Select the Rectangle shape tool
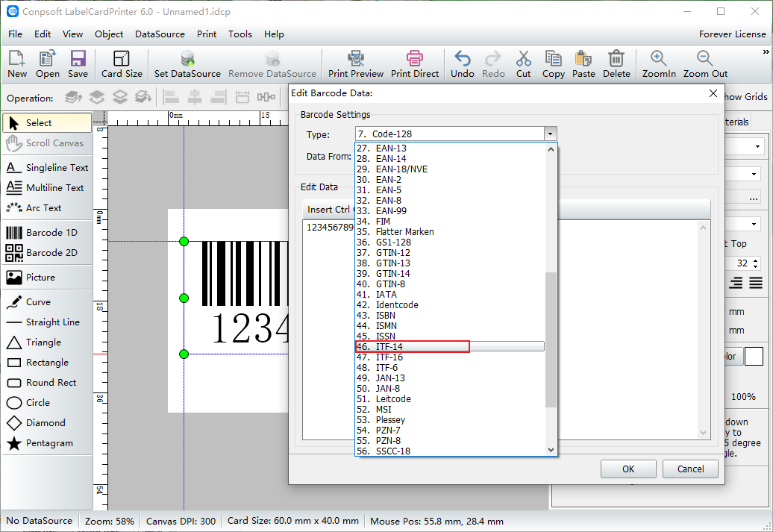773x532 pixels. tap(47, 363)
